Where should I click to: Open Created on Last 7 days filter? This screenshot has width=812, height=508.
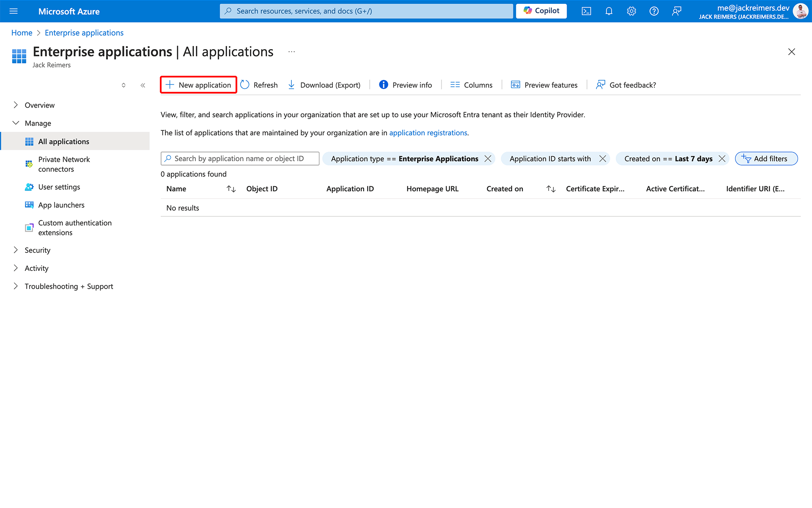[668, 158]
